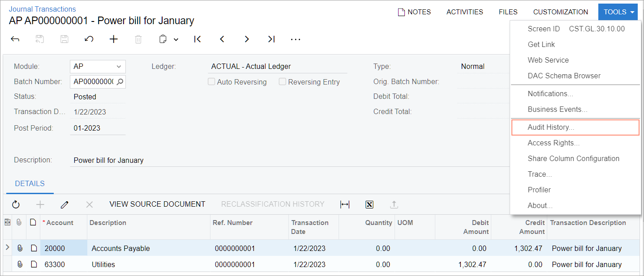Open the Journal Transactions breadcrumb link
The width and height of the screenshot is (644, 276).
42,9
